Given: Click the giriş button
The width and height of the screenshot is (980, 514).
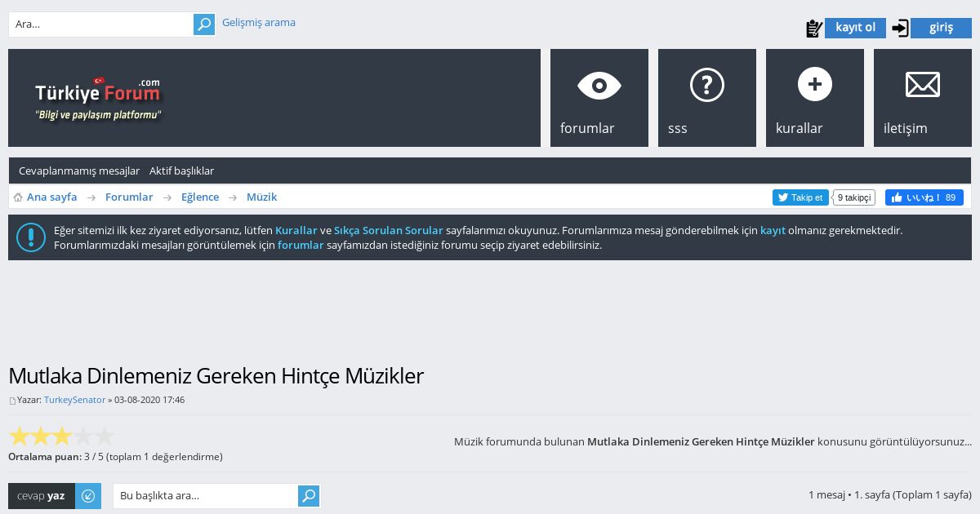Looking at the screenshot, I should click(x=941, y=28).
